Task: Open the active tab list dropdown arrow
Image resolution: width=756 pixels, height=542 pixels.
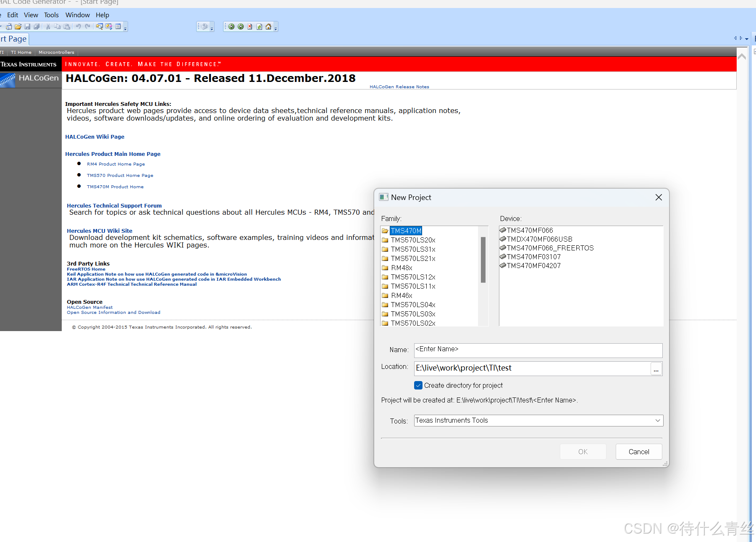Action: (747, 39)
